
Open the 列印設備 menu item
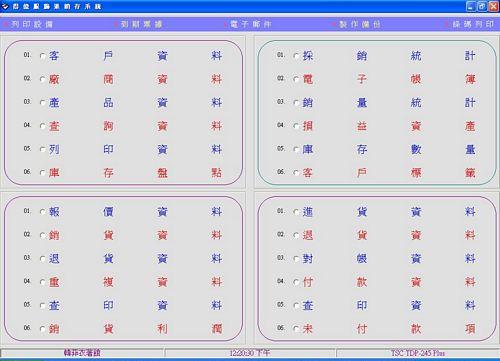(x=28, y=24)
